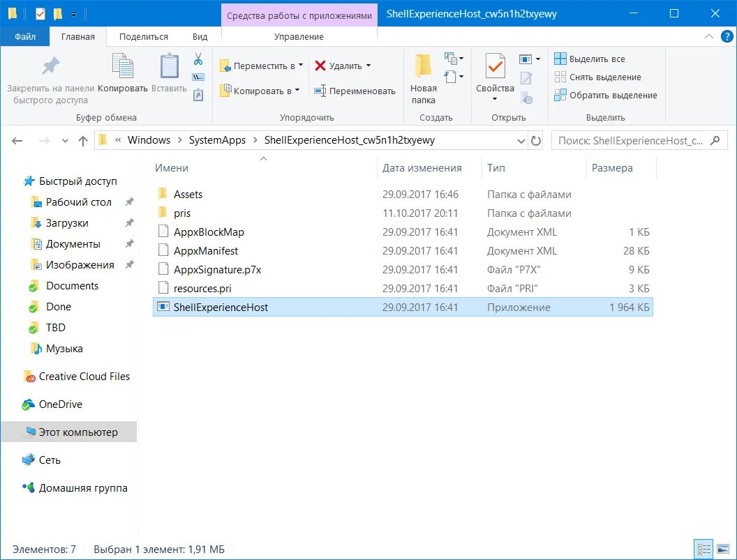
Task: Collapse the ribbon with the chevron
Action: click(x=709, y=37)
